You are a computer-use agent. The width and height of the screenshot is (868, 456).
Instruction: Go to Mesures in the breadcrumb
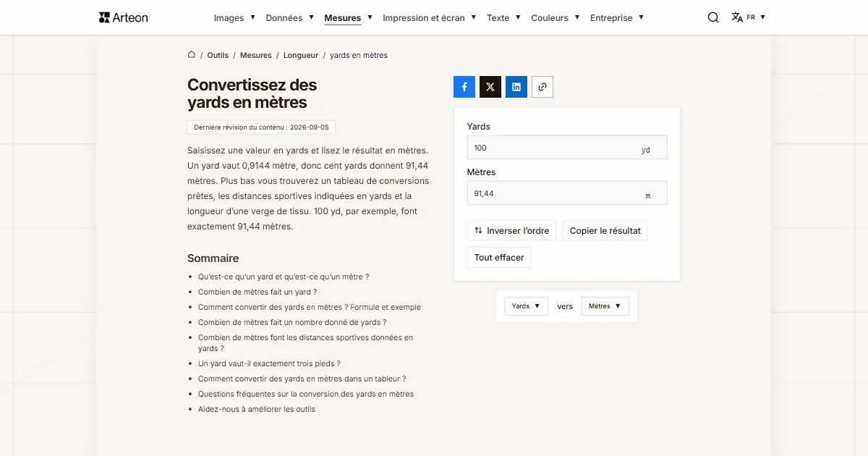point(256,55)
